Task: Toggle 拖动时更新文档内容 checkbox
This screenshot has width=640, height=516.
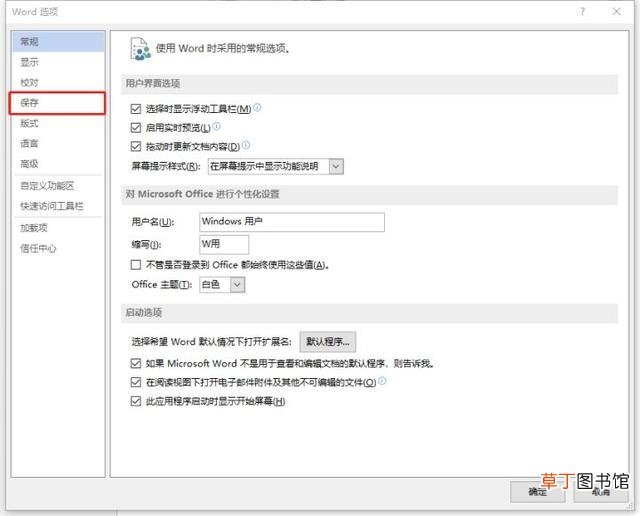Action: (136, 146)
